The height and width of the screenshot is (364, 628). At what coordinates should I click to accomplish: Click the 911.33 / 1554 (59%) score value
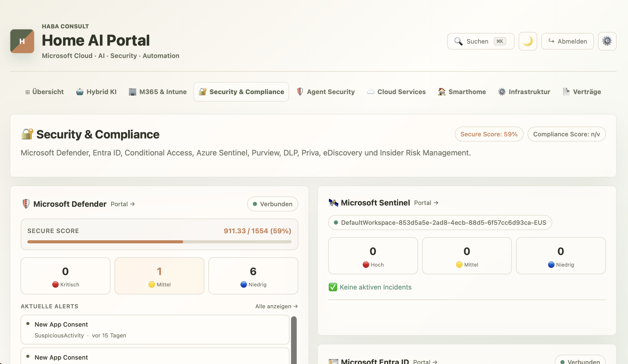(257, 231)
